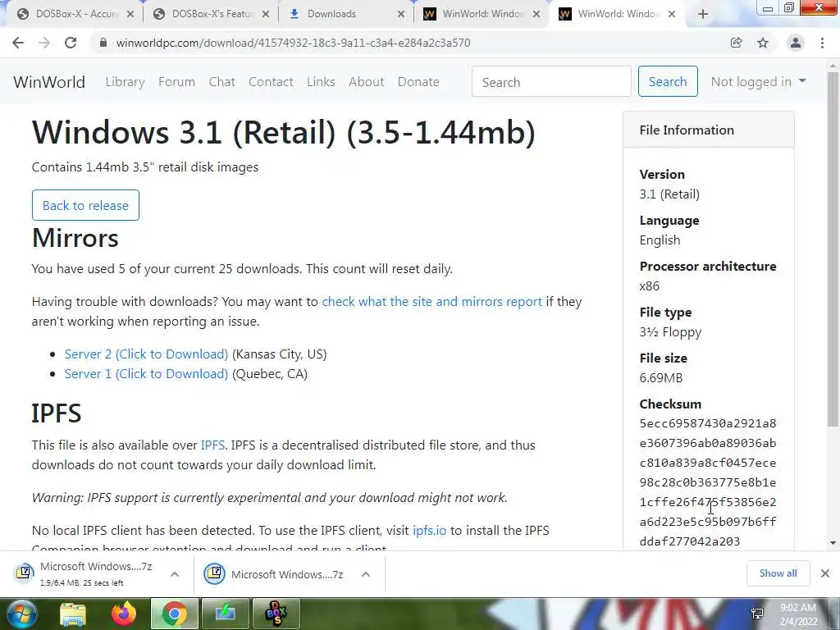Click the browser address bar URL
Screen dimensions: 840x630
(293, 43)
